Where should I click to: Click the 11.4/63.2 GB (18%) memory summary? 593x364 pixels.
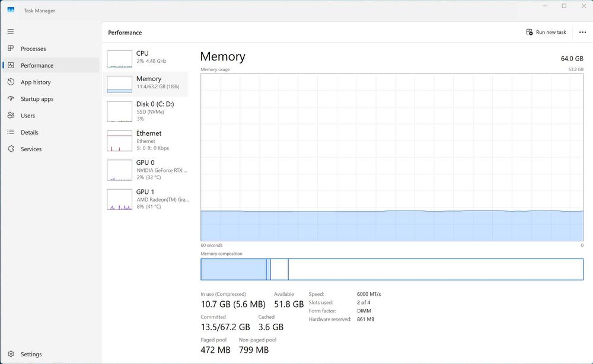point(158,87)
